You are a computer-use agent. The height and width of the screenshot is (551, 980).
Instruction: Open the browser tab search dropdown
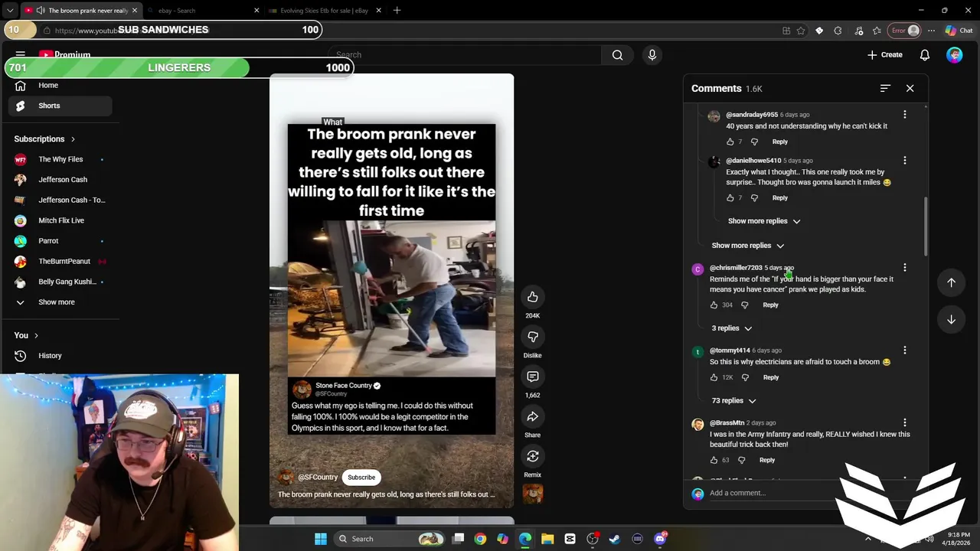click(x=10, y=11)
